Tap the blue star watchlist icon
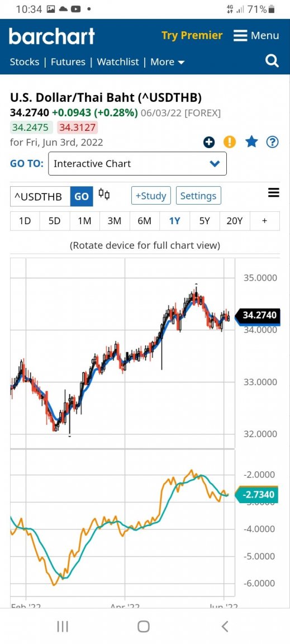290x644 pixels. tap(251, 142)
